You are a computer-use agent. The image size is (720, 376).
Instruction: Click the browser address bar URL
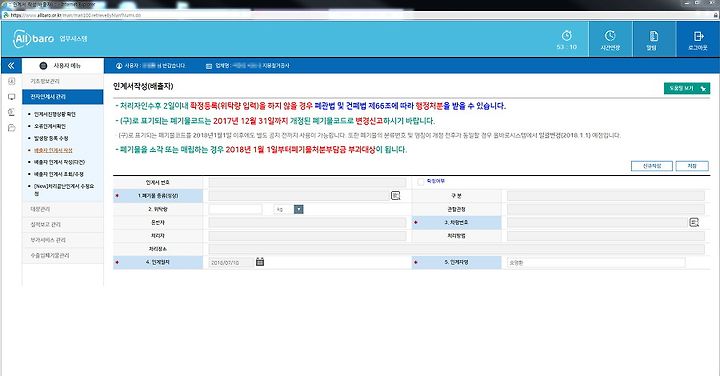(76, 15)
